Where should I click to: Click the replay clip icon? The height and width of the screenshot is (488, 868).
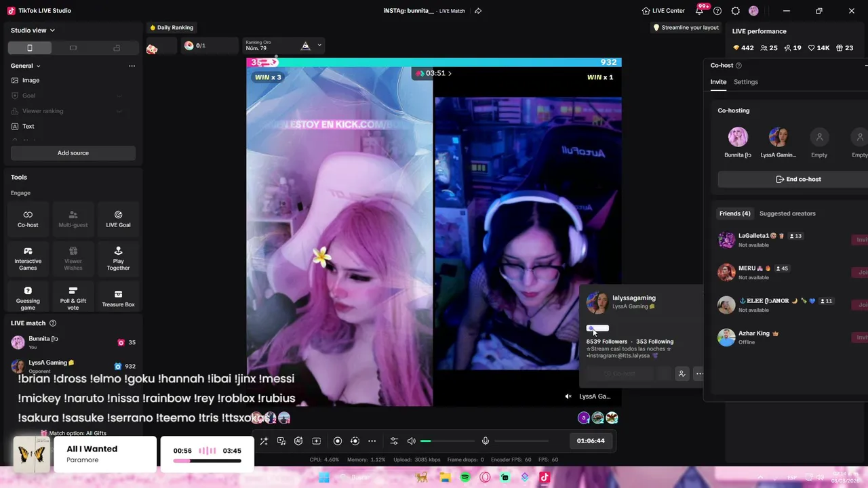pyautogui.click(x=355, y=441)
